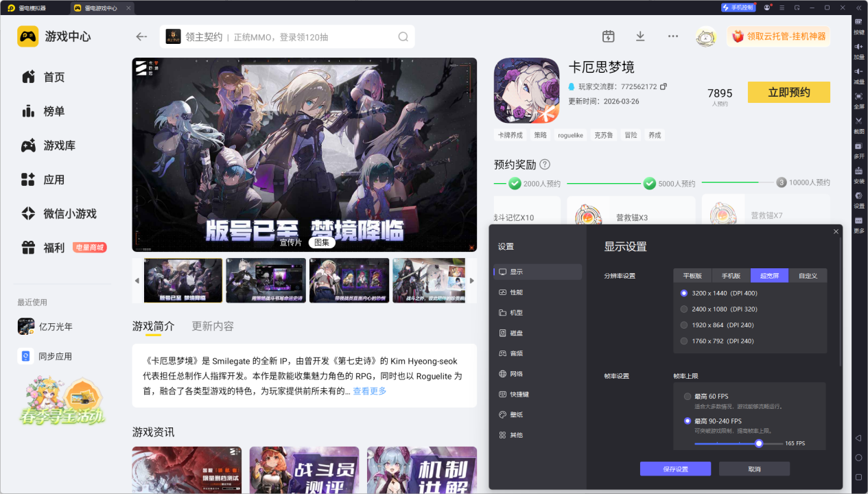Click the 游戏中心 logo icon
Screen dimensions: 868x494
click(28, 36)
